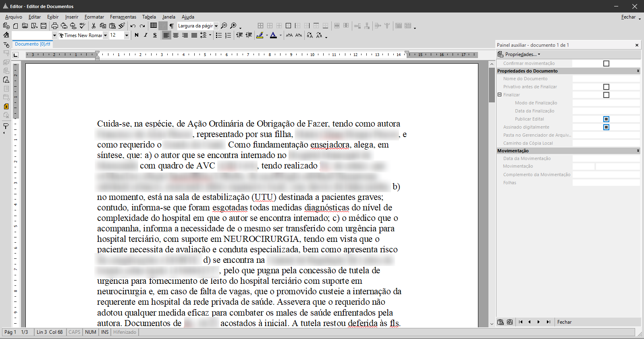Run the ABC spell check
Image resolution: width=644 pixels, height=339 pixels.
pyautogui.click(x=83, y=26)
